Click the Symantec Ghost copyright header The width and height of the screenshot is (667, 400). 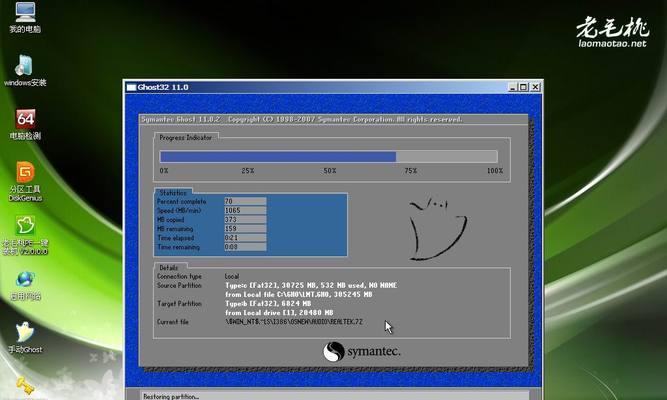tap(302, 120)
